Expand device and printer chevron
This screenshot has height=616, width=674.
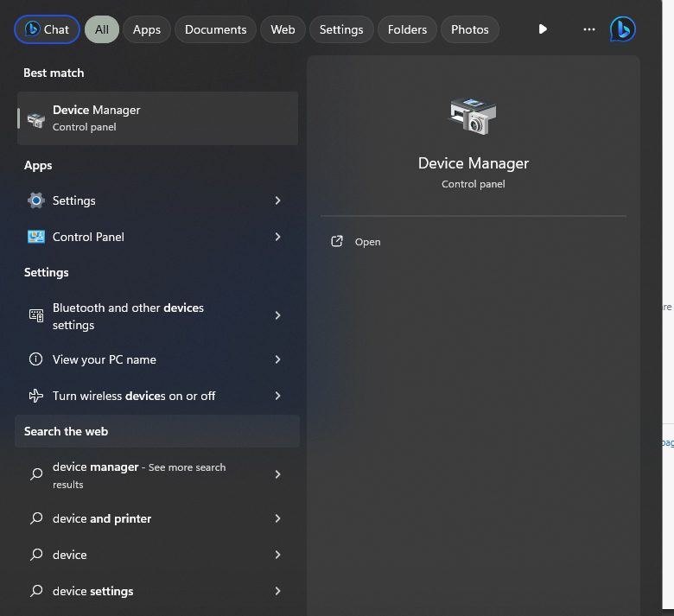point(277,518)
